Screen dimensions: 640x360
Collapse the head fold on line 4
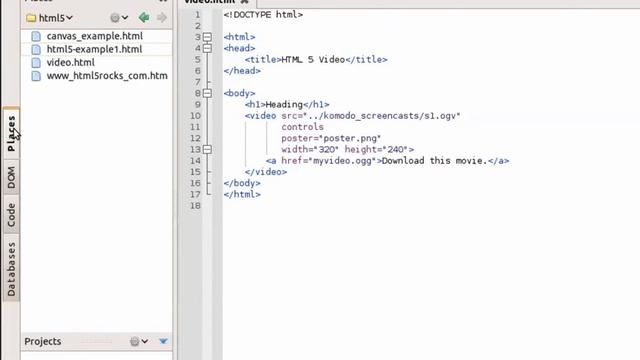pyautogui.click(x=207, y=48)
